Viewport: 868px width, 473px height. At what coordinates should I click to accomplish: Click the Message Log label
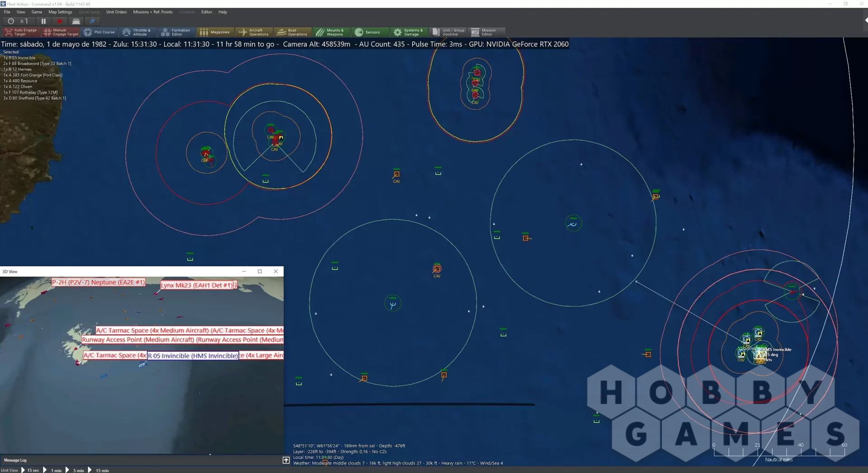[15, 460]
